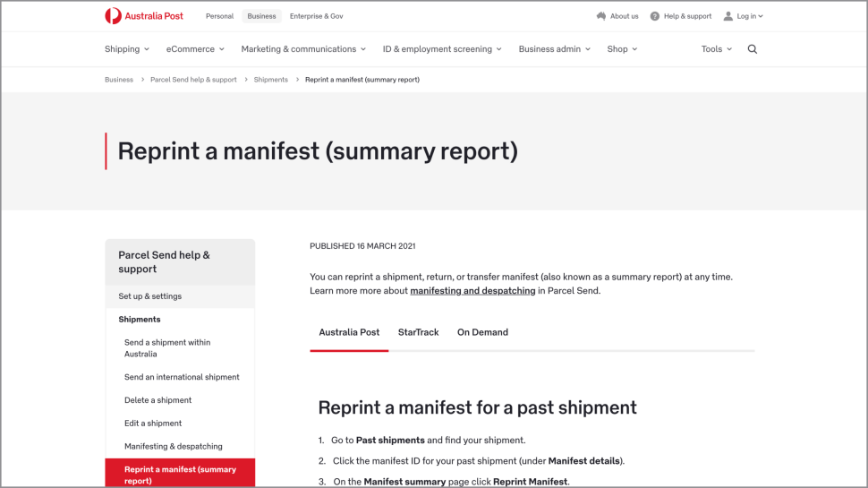The width and height of the screenshot is (868, 488).
Task: Expand ID & employment screening menu
Action: pyautogui.click(x=442, y=49)
